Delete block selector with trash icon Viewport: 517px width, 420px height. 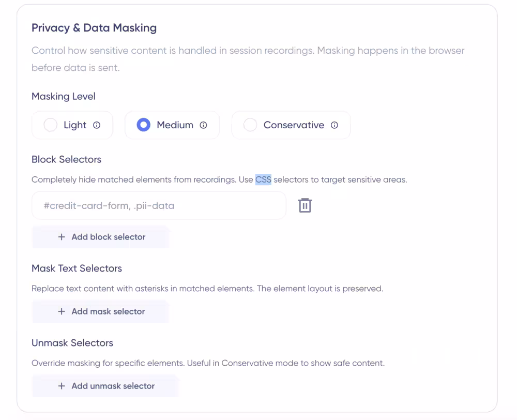305,205
